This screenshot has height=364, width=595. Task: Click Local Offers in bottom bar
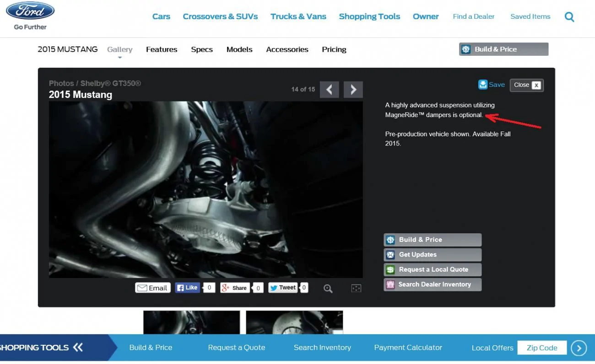point(492,348)
